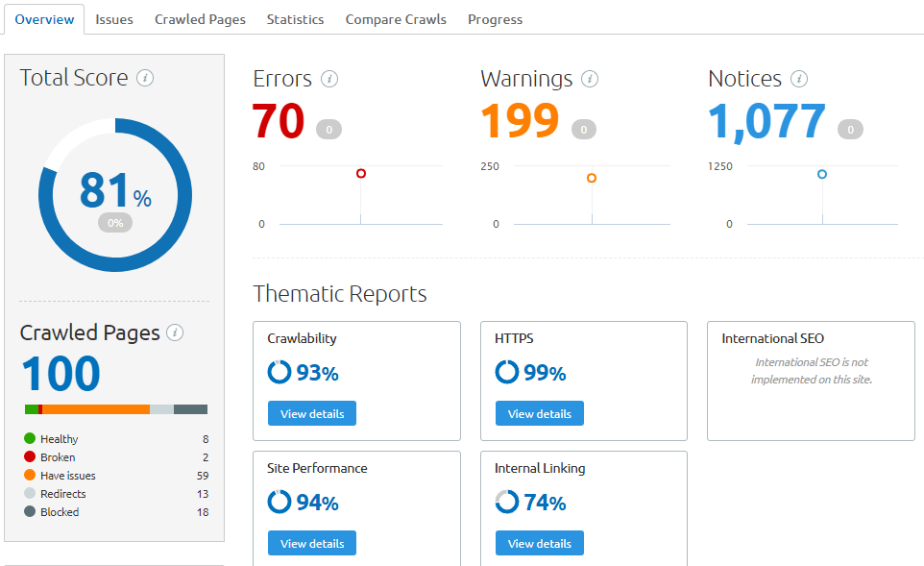Switch to the Issues tab

click(114, 19)
